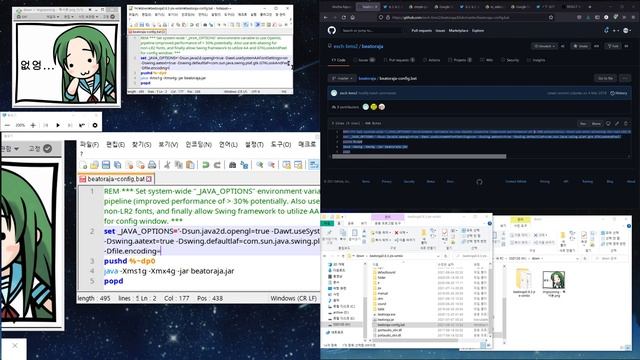Click Go to file button
640x360 pixels.
point(605,78)
